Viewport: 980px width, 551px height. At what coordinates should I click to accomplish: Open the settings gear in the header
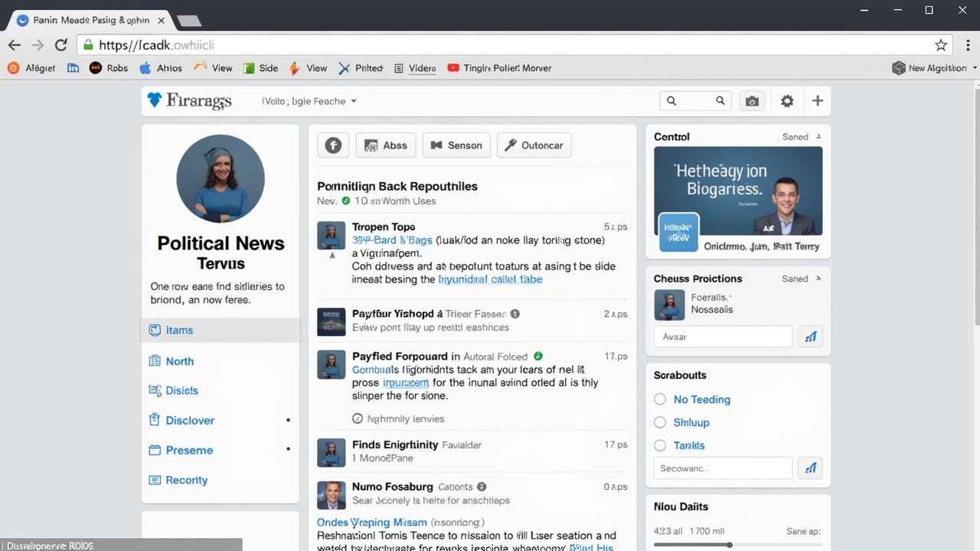point(787,100)
